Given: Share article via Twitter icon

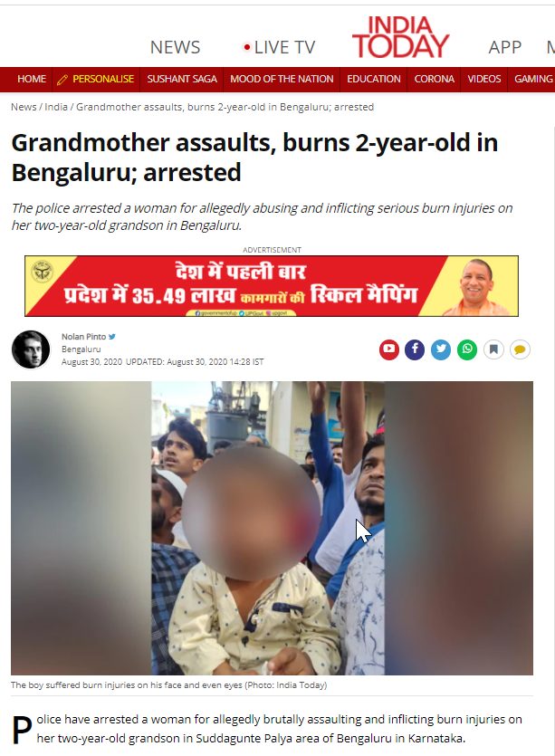Looking at the screenshot, I should [x=441, y=349].
